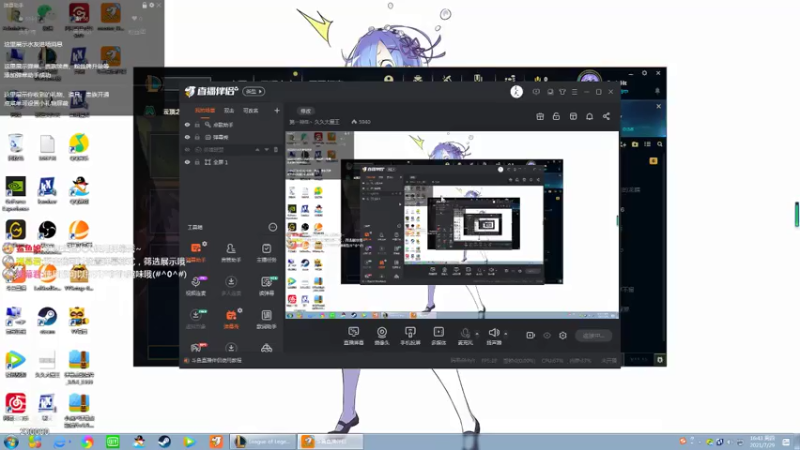
Task: Click the taskbar clock
Action: pos(762,442)
